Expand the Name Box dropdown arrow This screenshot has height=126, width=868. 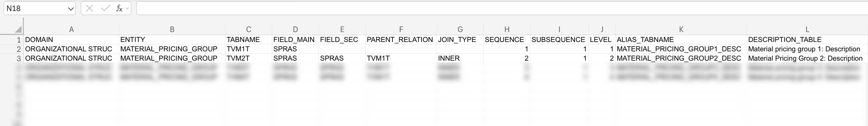click(71, 9)
